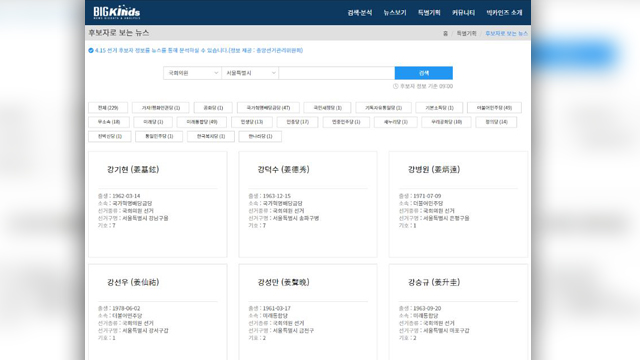This screenshot has width=640, height=360.
Task: Filter by 미래통합당 (49)
Action: tap(202, 122)
